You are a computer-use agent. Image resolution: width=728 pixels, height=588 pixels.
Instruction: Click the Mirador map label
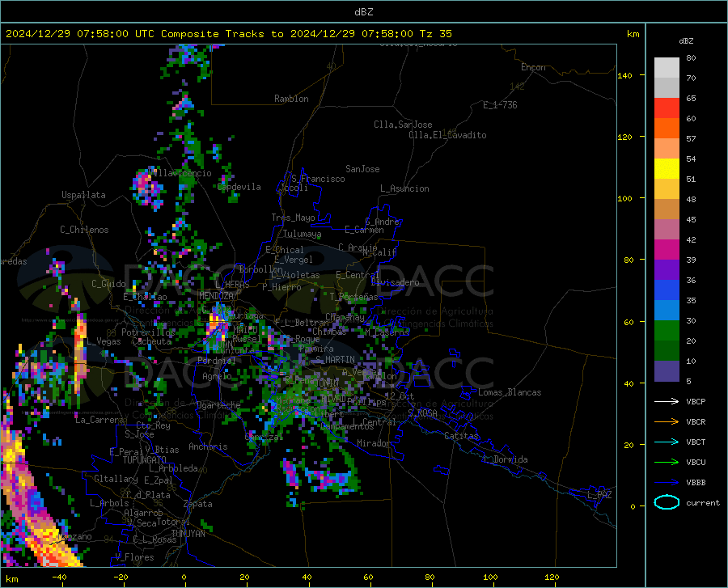[374, 443]
